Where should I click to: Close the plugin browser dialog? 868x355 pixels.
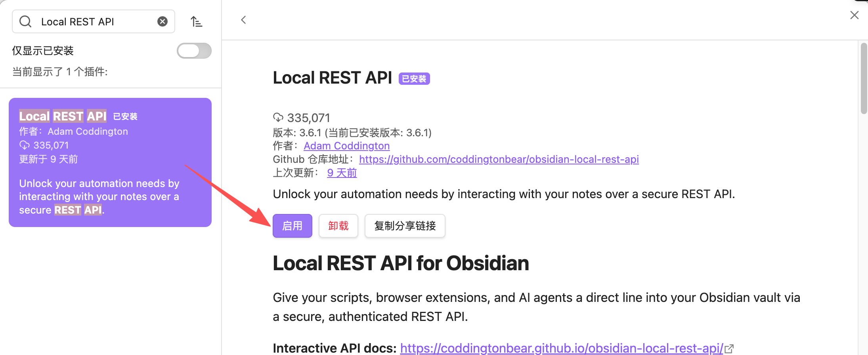click(x=855, y=15)
